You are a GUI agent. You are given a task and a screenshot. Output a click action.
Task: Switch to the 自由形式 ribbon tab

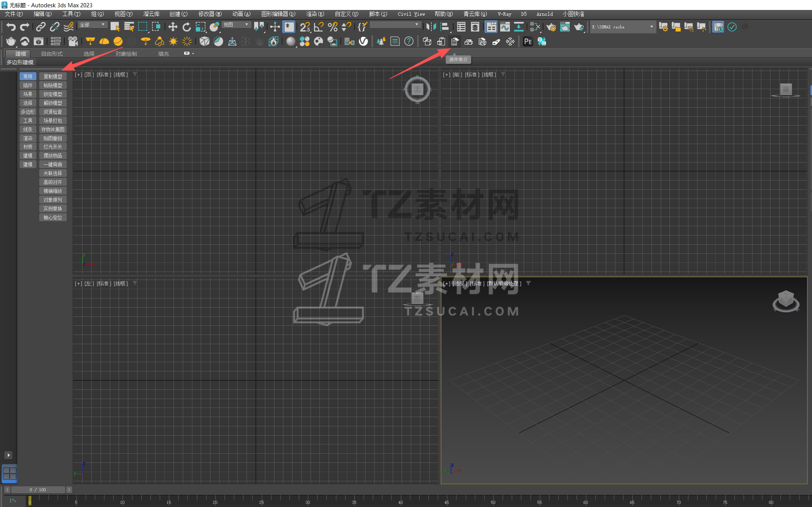point(51,54)
